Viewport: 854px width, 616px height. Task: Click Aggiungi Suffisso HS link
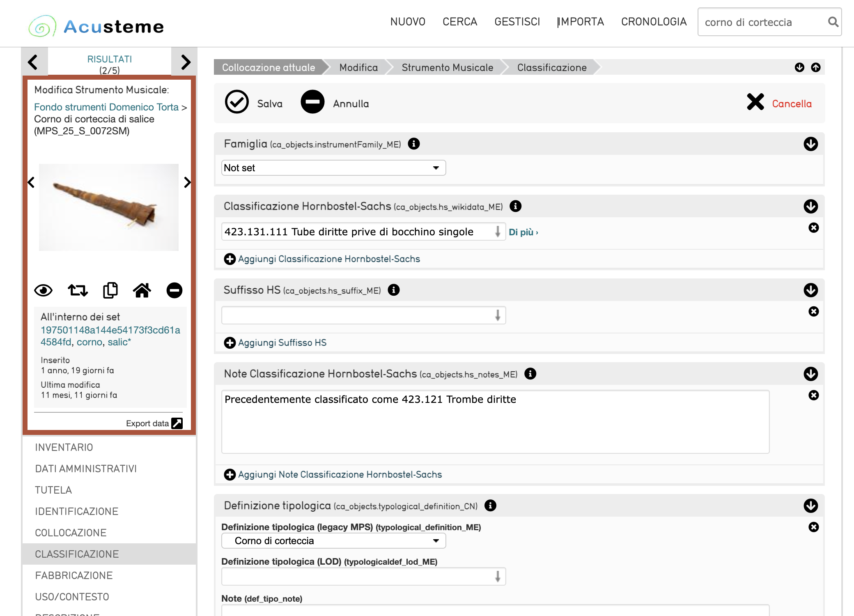[282, 342]
